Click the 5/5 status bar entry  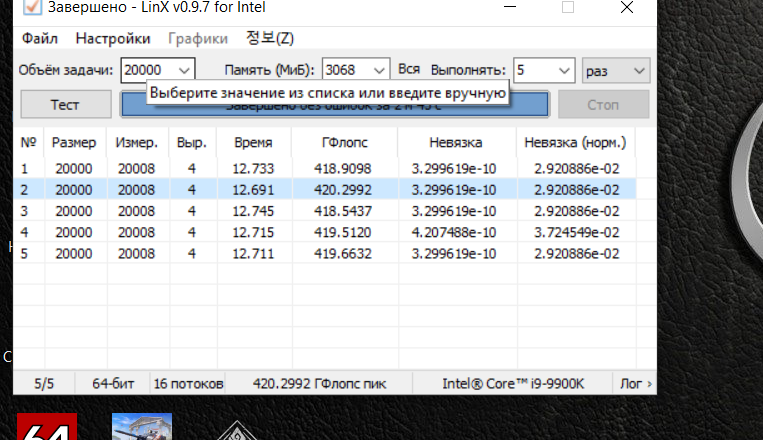(44, 384)
